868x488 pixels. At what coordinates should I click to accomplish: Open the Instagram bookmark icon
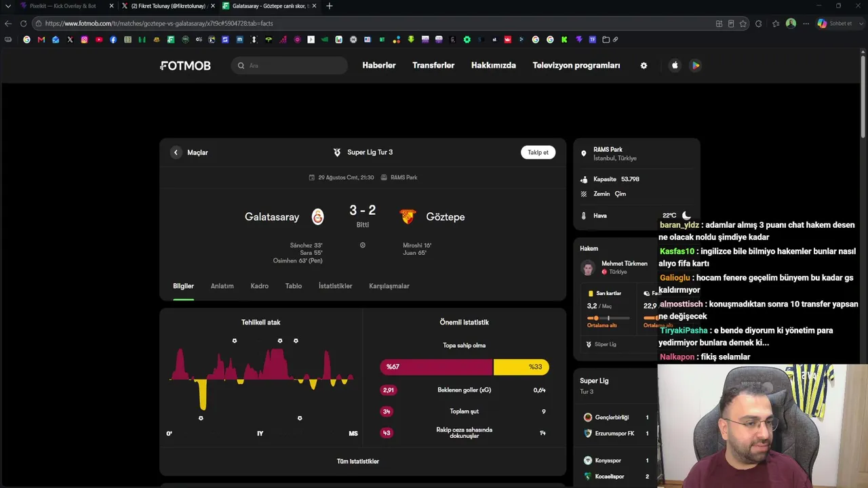84,39
